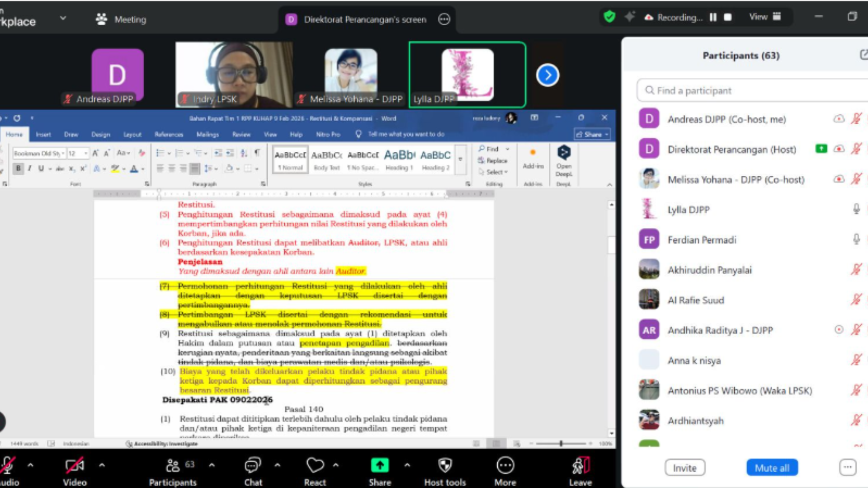The width and height of the screenshot is (868, 488).
Task: Open the Chat panel icon
Action: (253, 465)
